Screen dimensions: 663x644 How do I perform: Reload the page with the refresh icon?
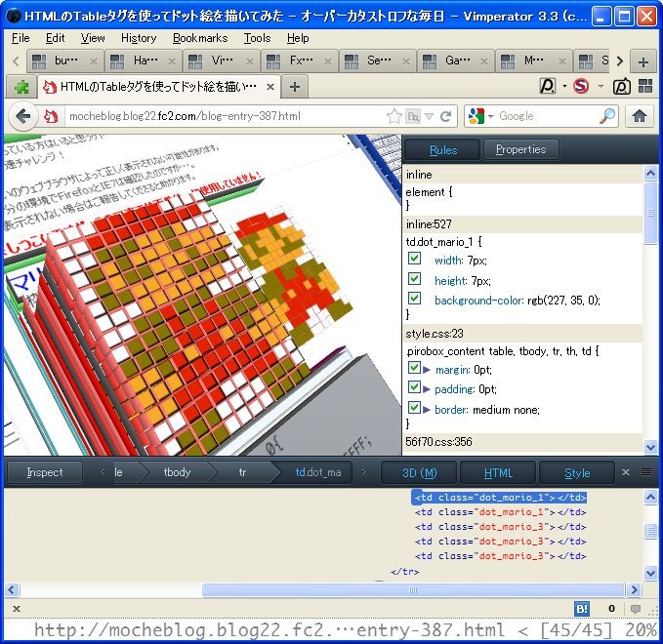(x=445, y=116)
